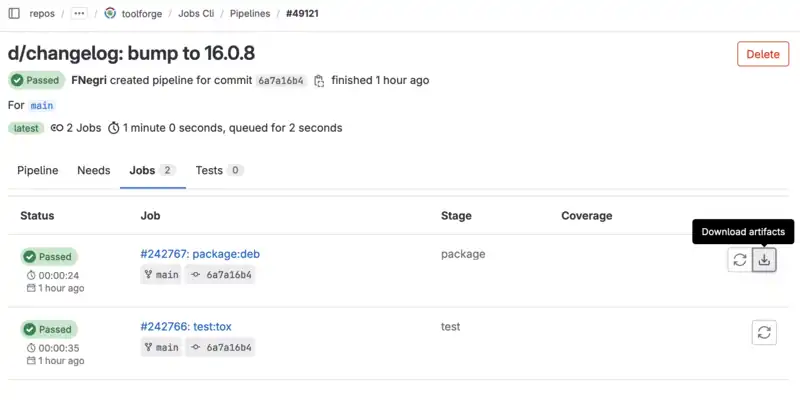800x400 pixels.
Task: Click duration 00:00:24 of package:deb
Action: point(53,276)
